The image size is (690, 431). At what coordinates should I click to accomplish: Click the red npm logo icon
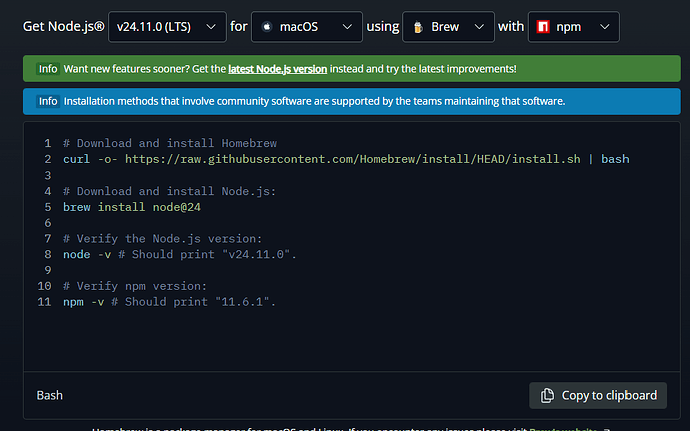[x=543, y=27]
